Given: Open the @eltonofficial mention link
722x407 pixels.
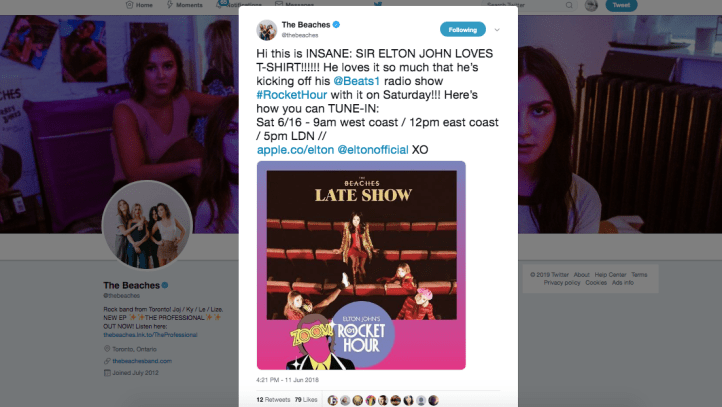Looking at the screenshot, I should [373, 150].
